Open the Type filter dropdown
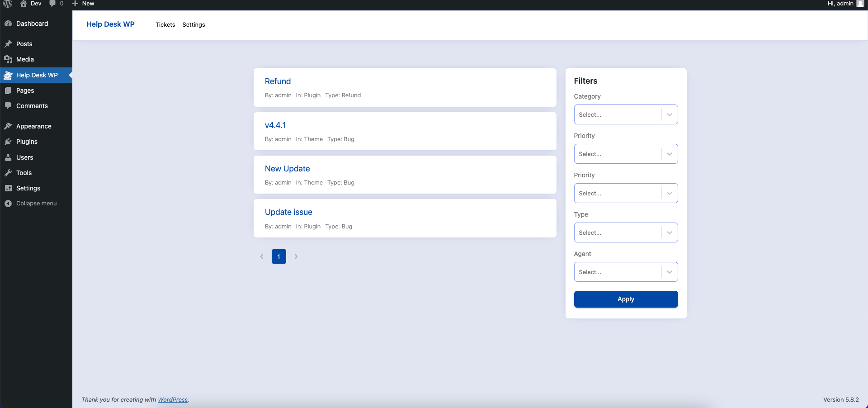Image resolution: width=868 pixels, height=408 pixels. [626, 232]
